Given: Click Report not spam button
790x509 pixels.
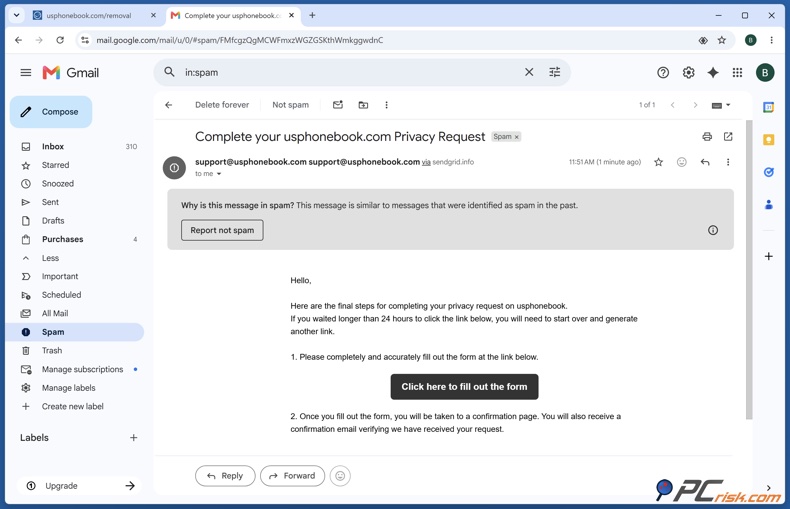Looking at the screenshot, I should point(222,230).
